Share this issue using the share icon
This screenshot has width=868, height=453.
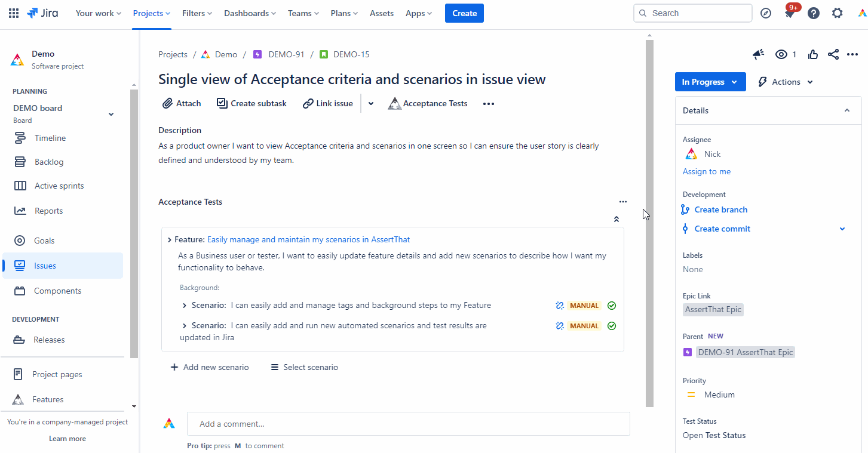[x=833, y=54]
